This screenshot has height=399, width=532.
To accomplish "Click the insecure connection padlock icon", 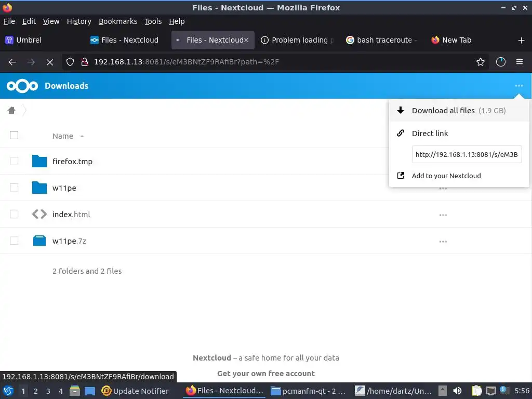I will (85, 62).
